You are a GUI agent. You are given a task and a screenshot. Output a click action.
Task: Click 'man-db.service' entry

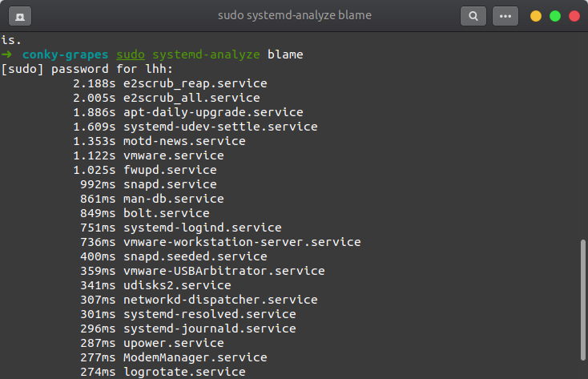tap(174, 199)
